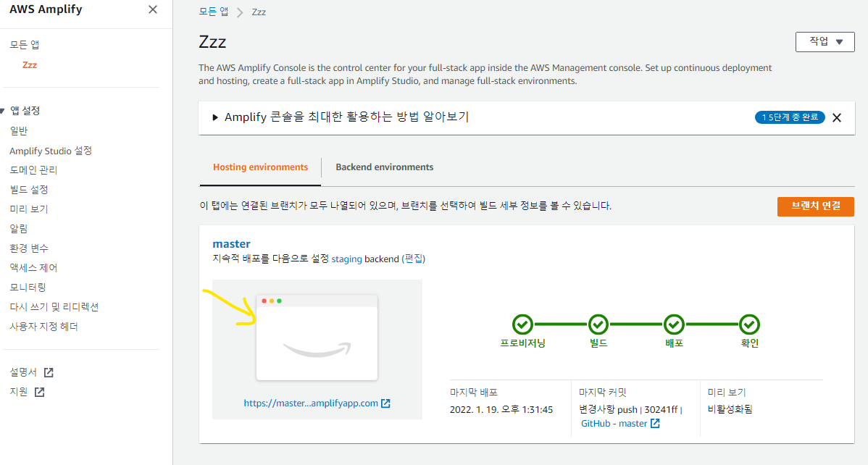Screen dimensions: 868x465
Task: Click 1 5단계 중 완료 badge
Action: (790, 117)
